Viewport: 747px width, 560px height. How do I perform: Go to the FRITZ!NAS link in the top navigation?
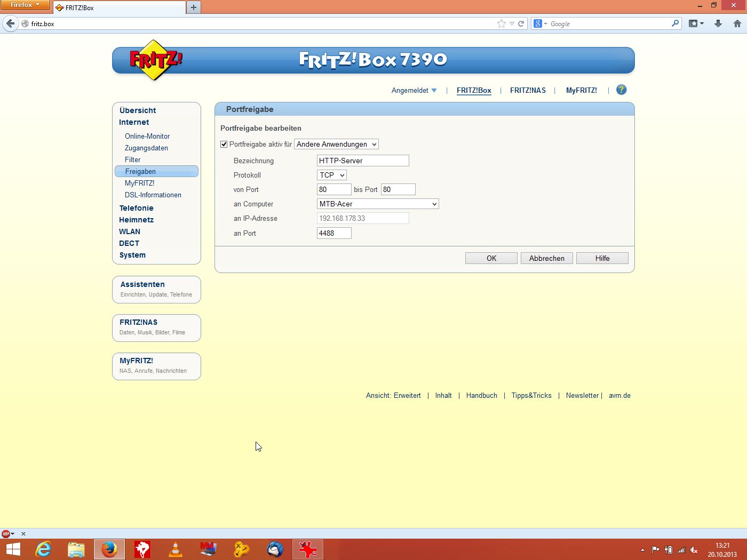click(x=528, y=90)
